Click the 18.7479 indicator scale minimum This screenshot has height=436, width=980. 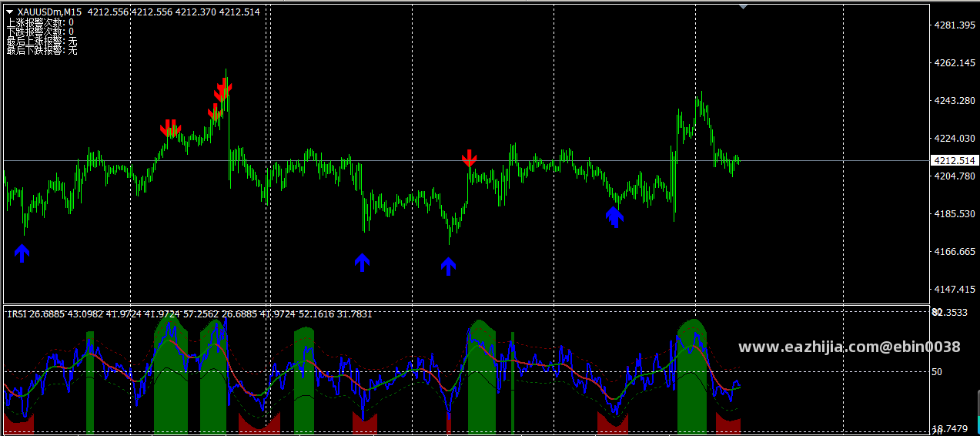tap(948, 428)
